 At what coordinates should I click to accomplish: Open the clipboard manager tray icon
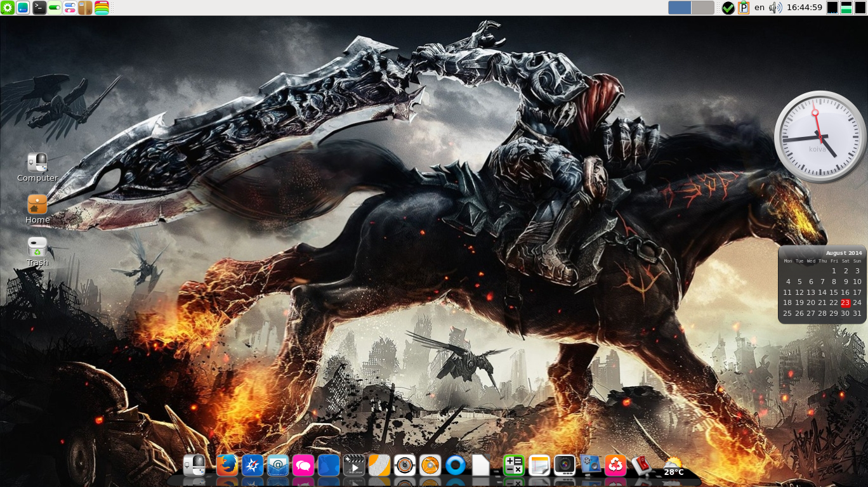(x=743, y=8)
